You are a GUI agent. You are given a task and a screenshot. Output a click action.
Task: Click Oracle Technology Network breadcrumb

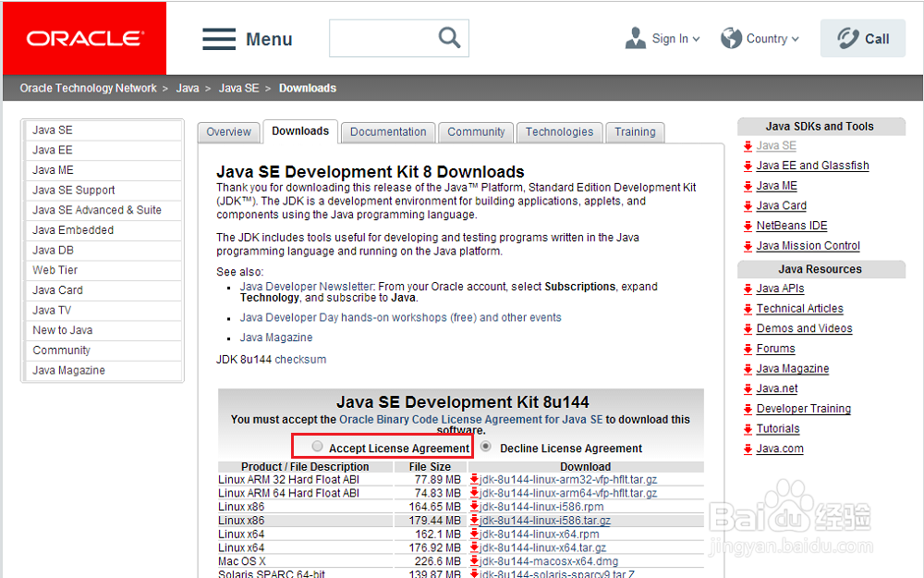tap(89, 88)
